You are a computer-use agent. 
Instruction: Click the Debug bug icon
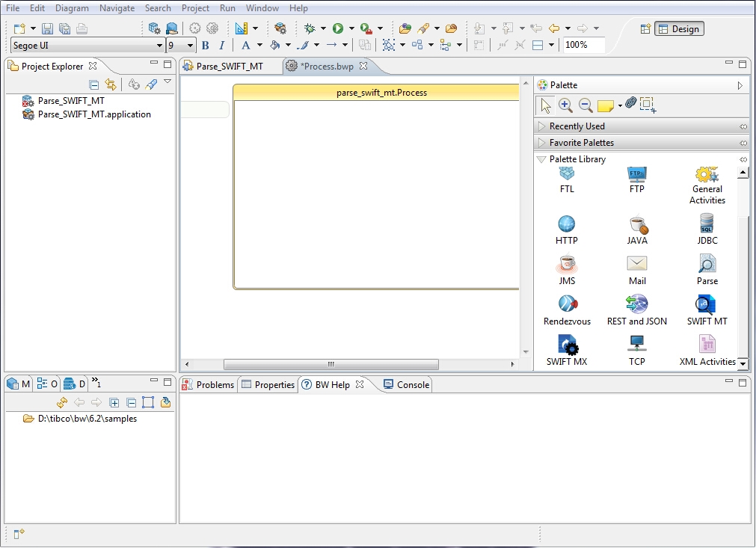click(310, 28)
